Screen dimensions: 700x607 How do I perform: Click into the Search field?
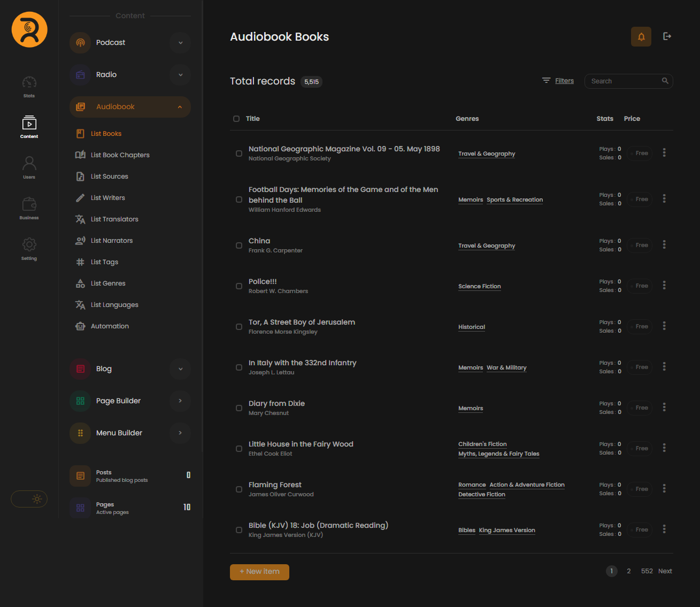623,81
